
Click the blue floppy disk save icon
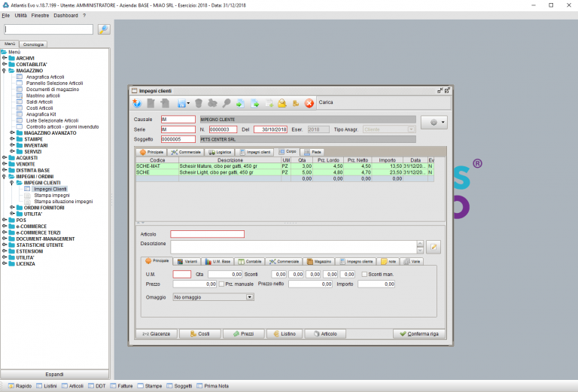[x=181, y=104]
